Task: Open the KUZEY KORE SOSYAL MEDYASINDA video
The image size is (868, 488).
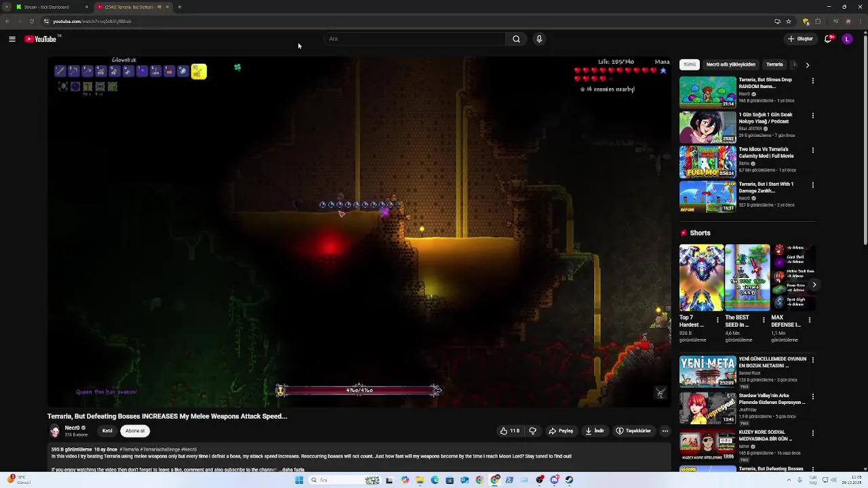Action: [x=707, y=445]
